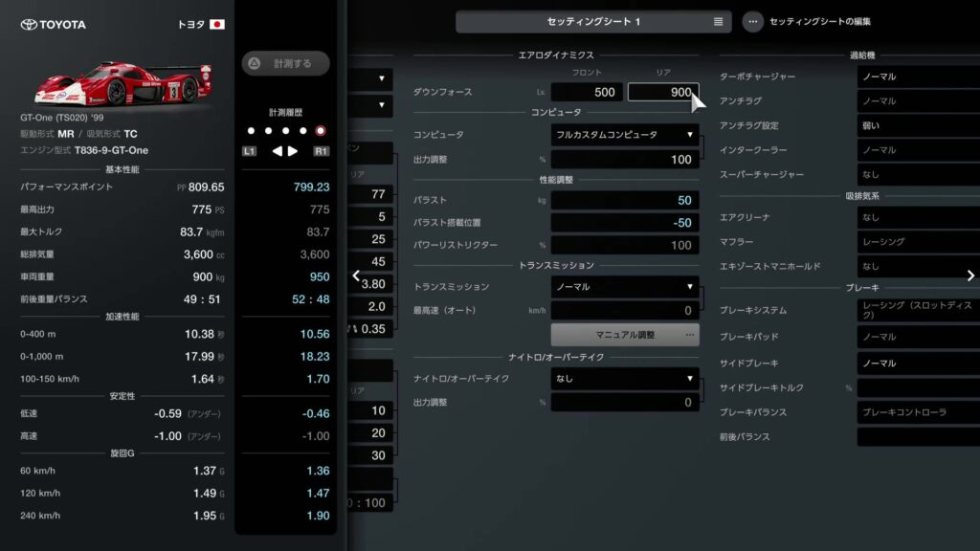Go to previous settings page chevron
The width and height of the screenshot is (980, 551).
coord(356,275)
